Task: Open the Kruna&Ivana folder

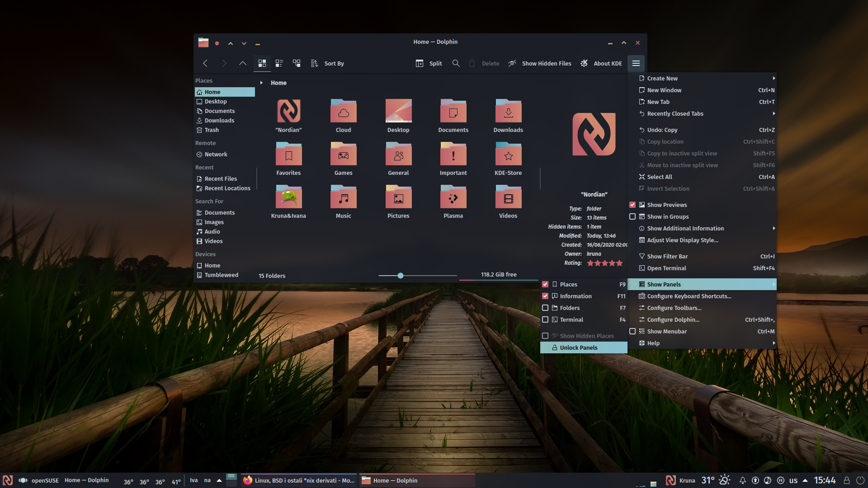Action: [288, 202]
